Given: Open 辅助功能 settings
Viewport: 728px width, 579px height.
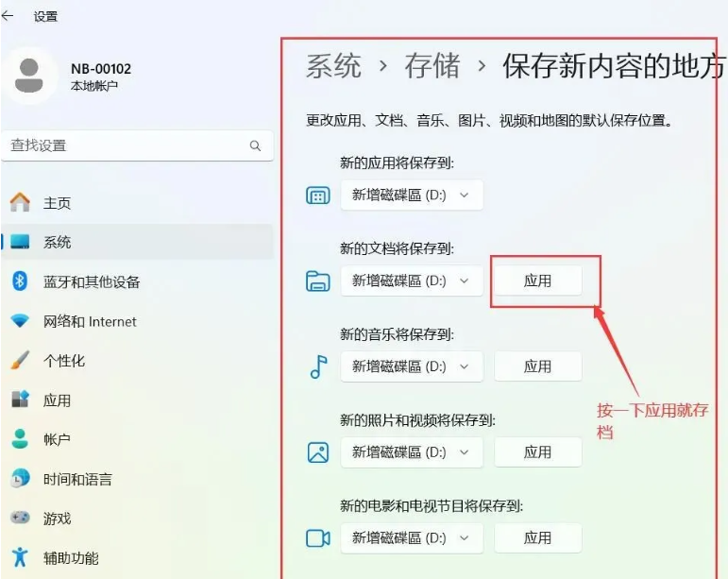Looking at the screenshot, I should (x=138, y=557).
